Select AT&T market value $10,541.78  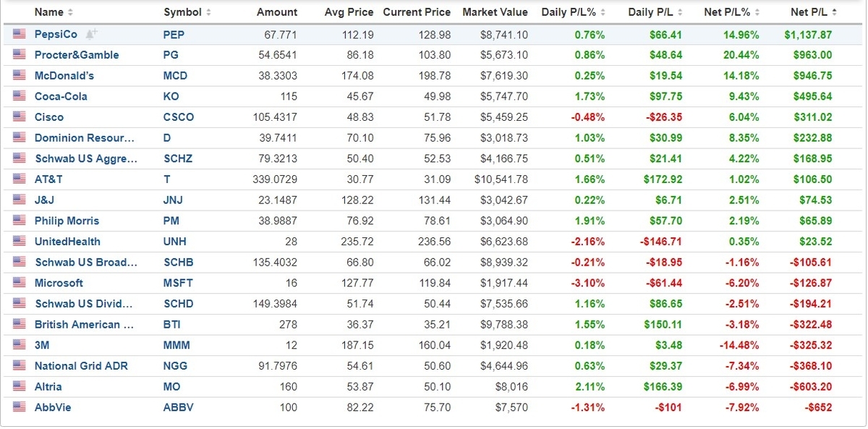(501, 179)
